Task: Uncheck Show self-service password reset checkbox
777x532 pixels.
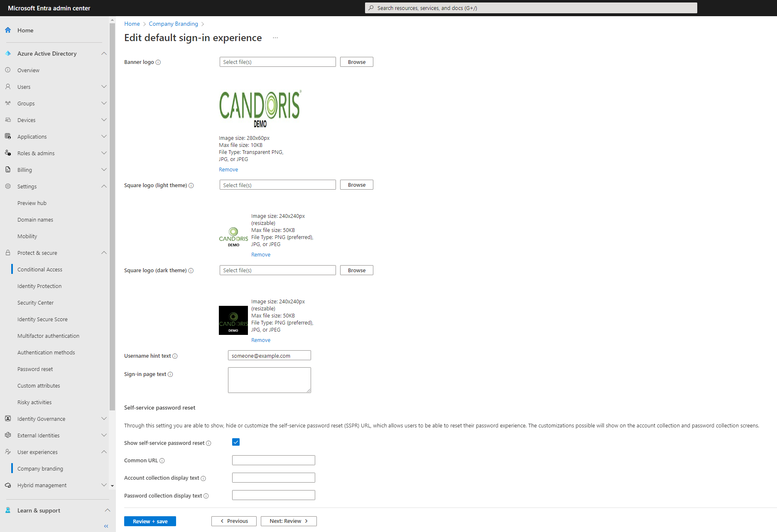Action: [x=236, y=442]
